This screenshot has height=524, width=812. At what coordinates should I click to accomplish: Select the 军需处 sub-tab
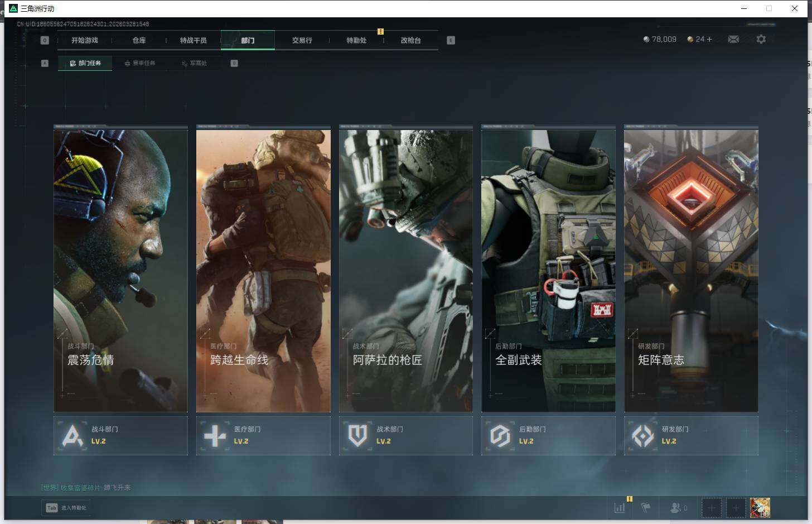pyautogui.click(x=195, y=63)
